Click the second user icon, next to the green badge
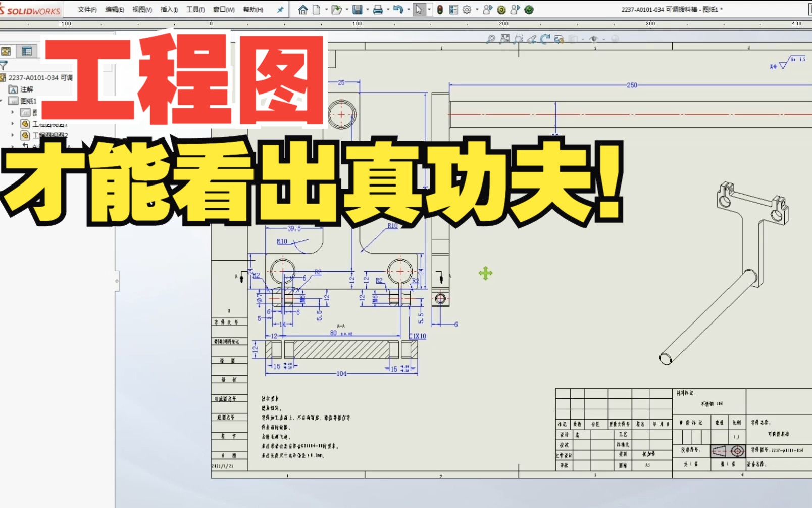812x508 pixels. click(515, 10)
